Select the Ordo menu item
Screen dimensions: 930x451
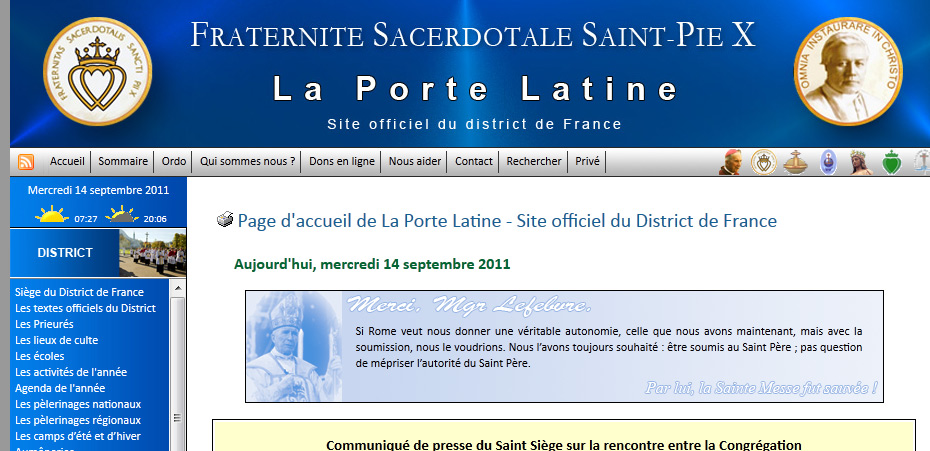174,162
